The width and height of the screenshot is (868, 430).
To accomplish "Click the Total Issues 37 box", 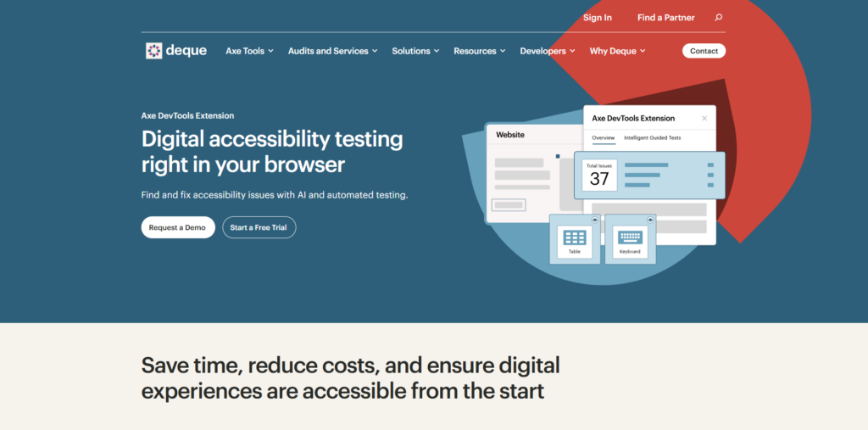I will tap(599, 175).
